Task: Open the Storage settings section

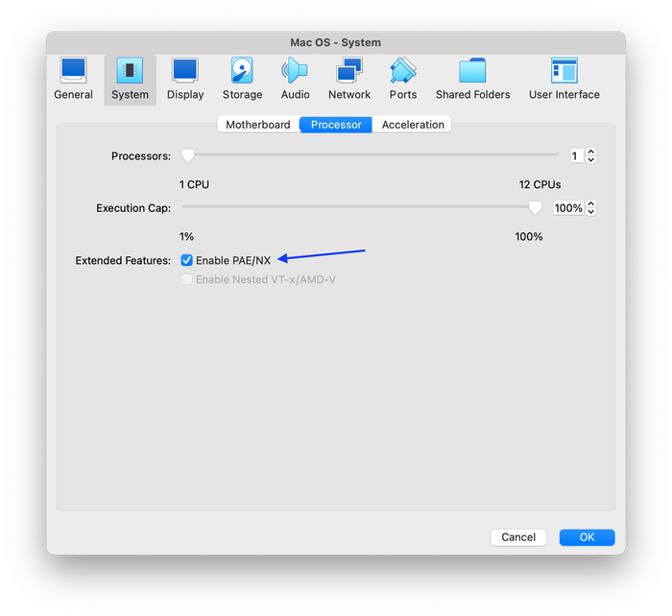Action: click(x=242, y=80)
